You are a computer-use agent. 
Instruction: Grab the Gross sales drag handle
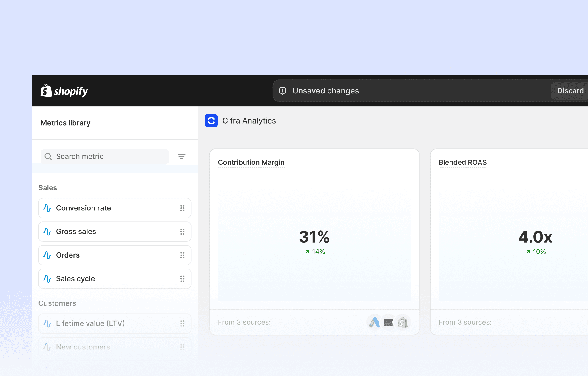pos(182,232)
